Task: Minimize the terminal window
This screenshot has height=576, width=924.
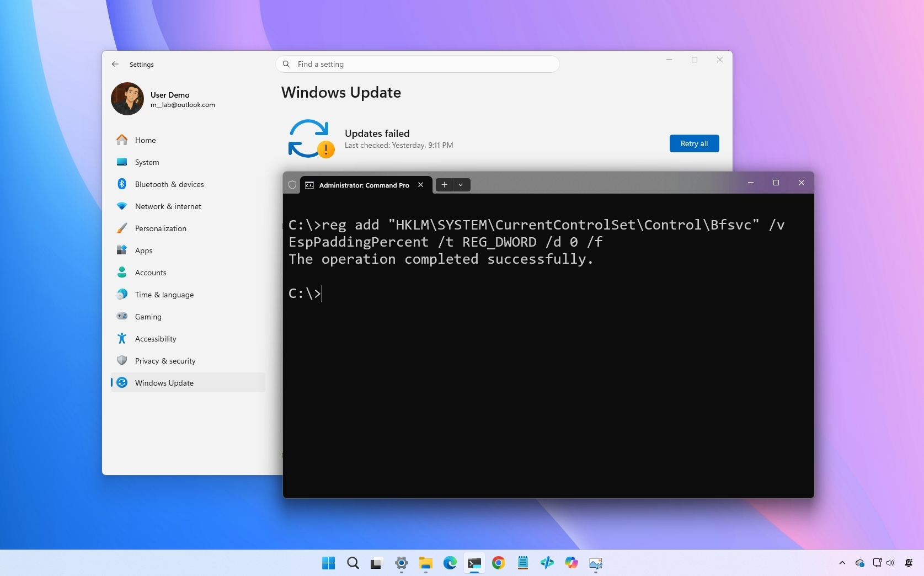Action: pyautogui.click(x=751, y=183)
